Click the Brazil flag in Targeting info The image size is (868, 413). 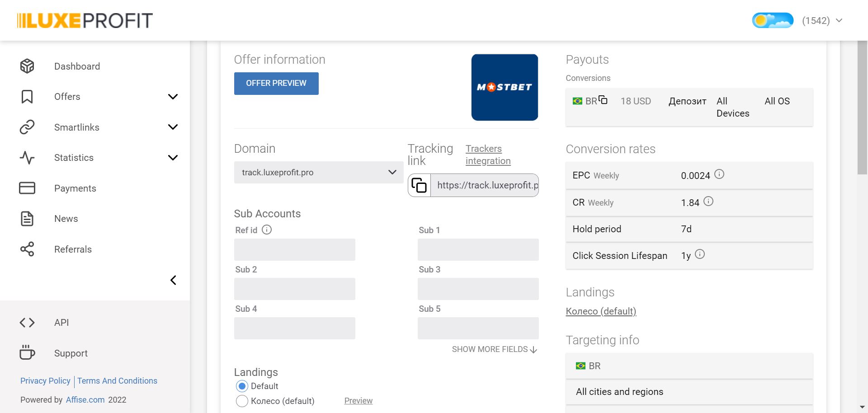pos(580,366)
